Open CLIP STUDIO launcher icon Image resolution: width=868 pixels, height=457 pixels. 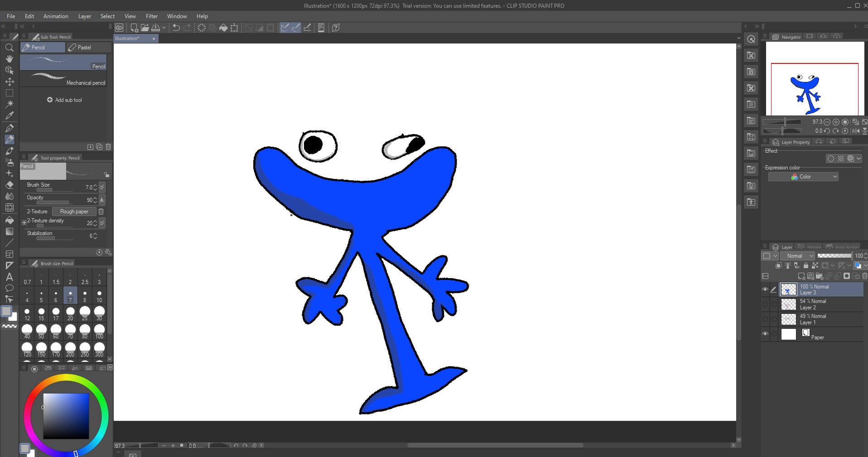[119, 28]
